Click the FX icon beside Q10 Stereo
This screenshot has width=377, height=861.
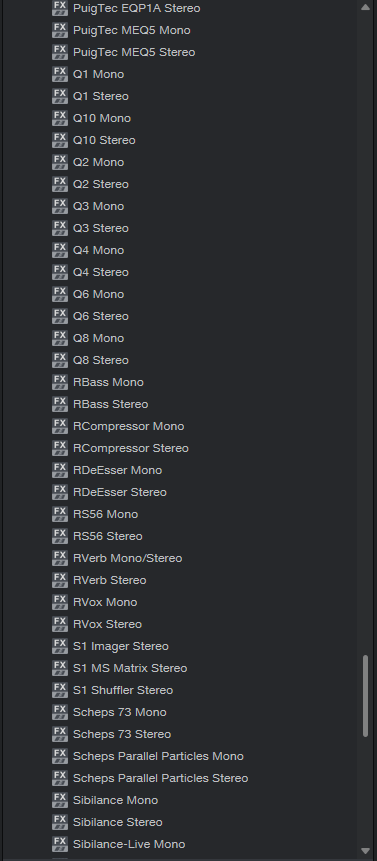pyautogui.click(x=60, y=140)
